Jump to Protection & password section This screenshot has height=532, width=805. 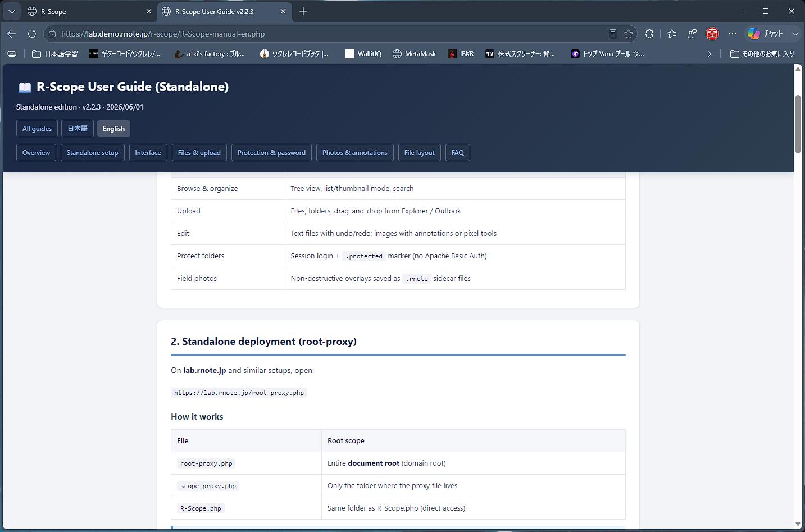pyautogui.click(x=271, y=153)
